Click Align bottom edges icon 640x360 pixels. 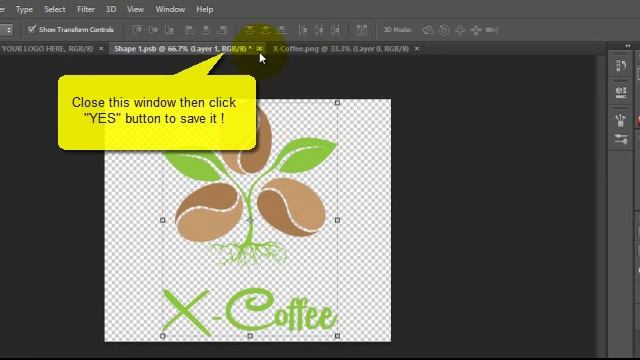tap(169, 30)
